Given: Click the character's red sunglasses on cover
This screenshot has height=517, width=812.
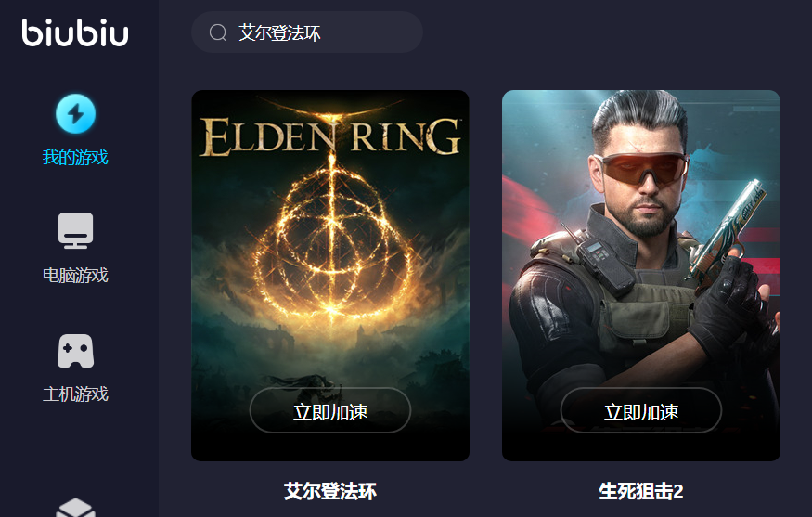Looking at the screenshot, I should (641, 167).
